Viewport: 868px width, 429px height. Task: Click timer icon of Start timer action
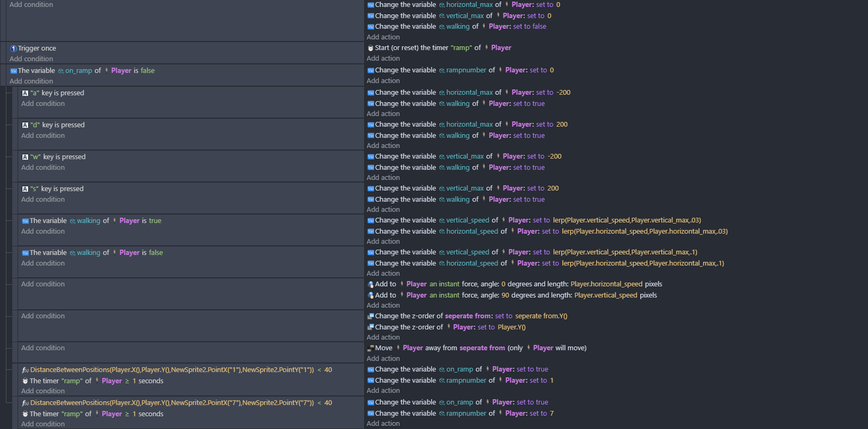pyautogui.click(x=370, y=48)
